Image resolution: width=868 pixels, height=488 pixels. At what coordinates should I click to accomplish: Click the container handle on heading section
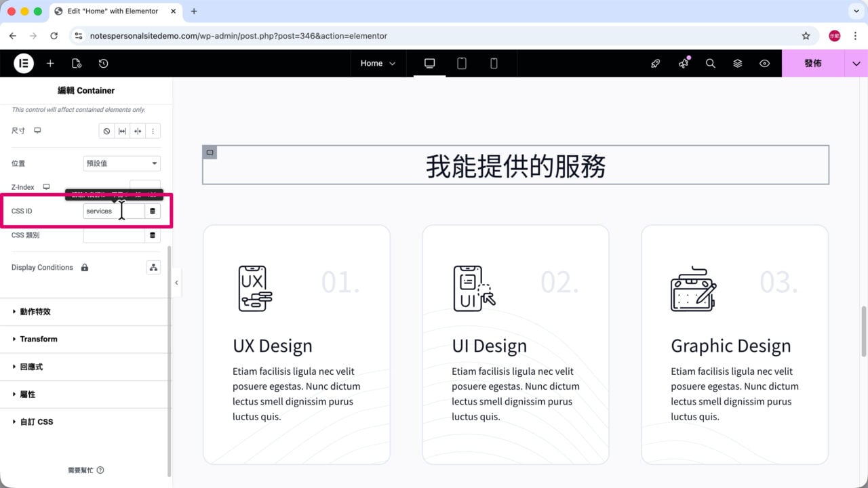pos(210,152)
